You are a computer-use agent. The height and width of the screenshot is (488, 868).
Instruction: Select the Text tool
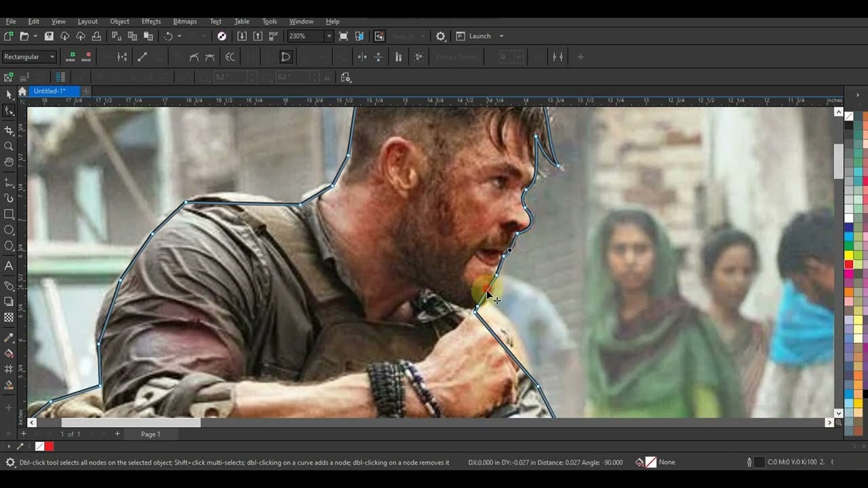[x=9, y=266]
